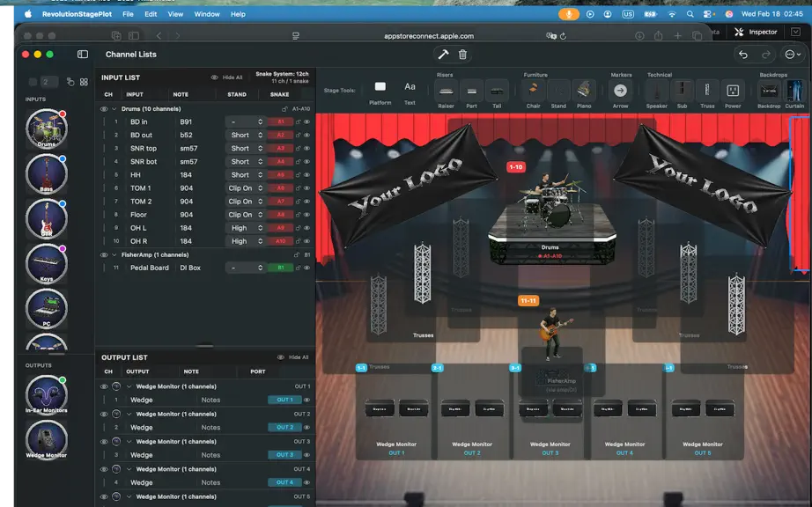Open the Edit menu
This screenshot has width=812, height=507.
[x=151, y=14]
